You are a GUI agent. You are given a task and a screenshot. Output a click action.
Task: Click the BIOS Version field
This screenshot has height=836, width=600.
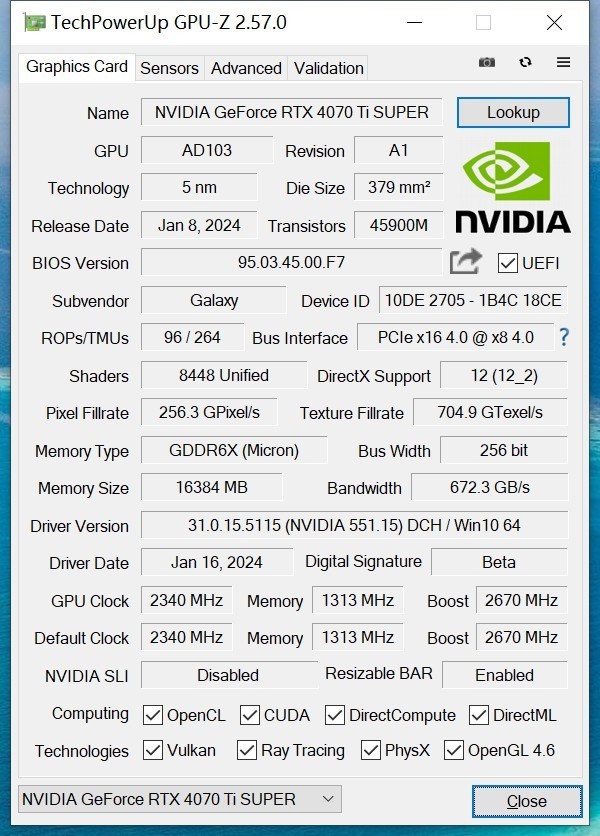[290, 263]
